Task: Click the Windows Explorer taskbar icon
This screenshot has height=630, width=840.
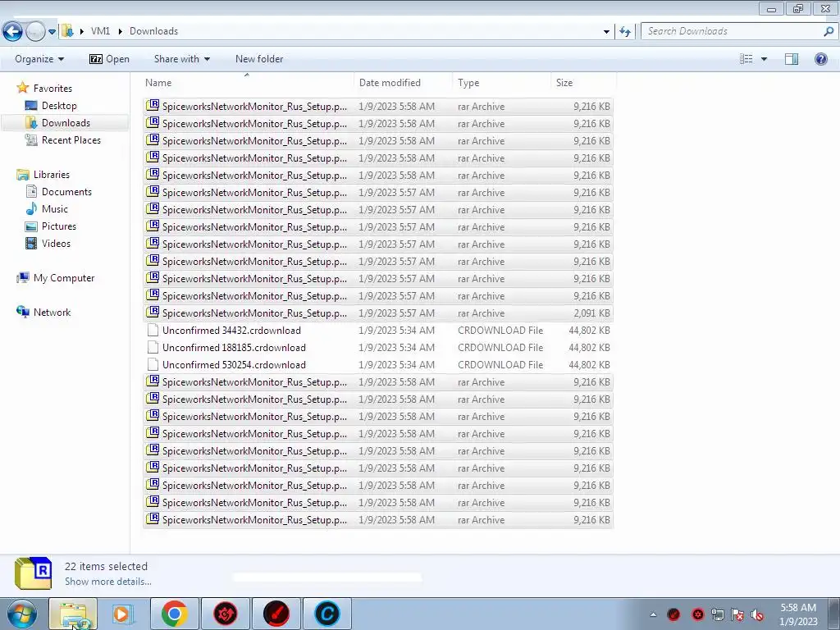Action: 73,614
